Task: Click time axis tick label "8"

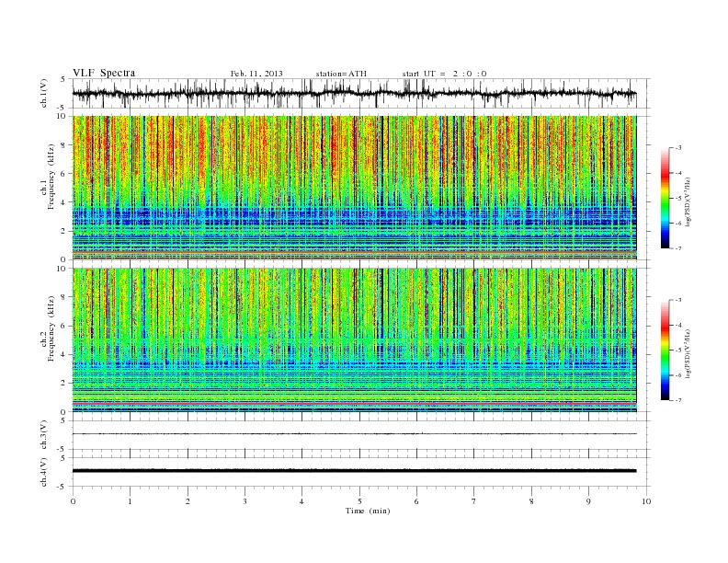Action: (x=531, y=501)
